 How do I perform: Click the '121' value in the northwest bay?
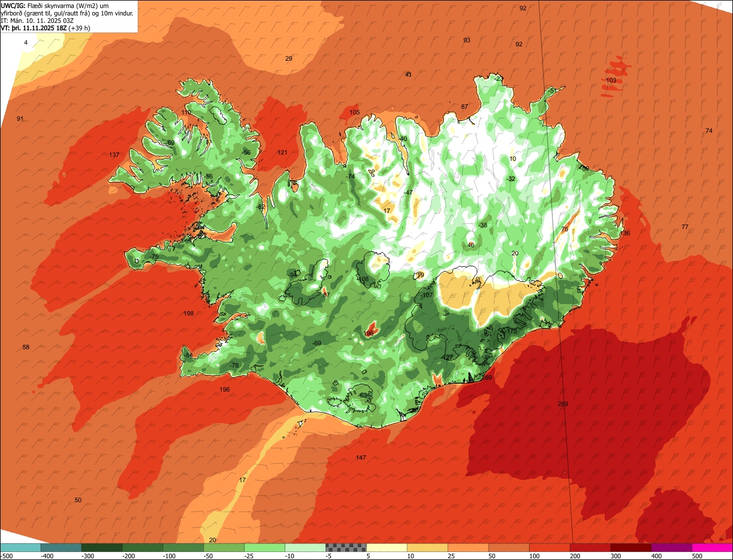click(x=282, y=152)
